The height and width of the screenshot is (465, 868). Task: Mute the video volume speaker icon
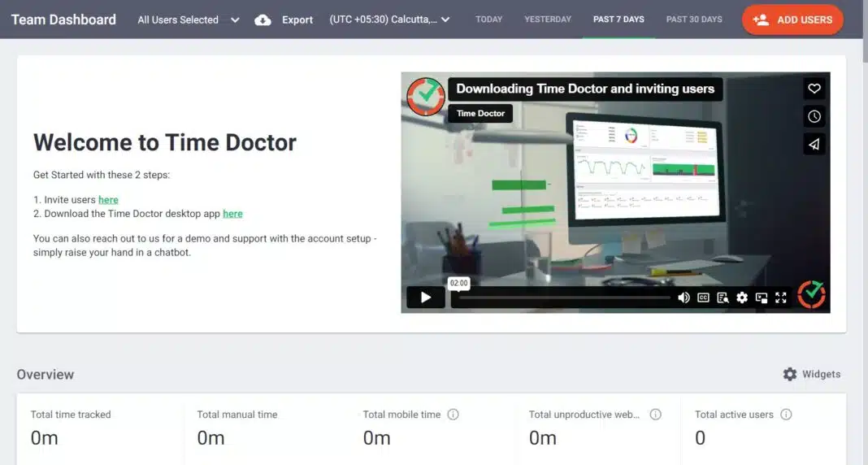(684, 298)
